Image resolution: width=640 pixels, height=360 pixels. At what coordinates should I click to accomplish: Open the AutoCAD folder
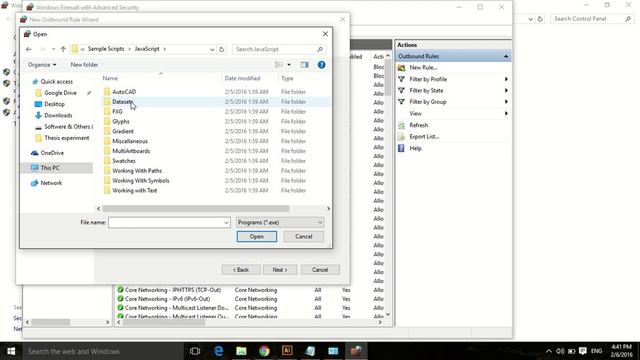coord(124,92)
